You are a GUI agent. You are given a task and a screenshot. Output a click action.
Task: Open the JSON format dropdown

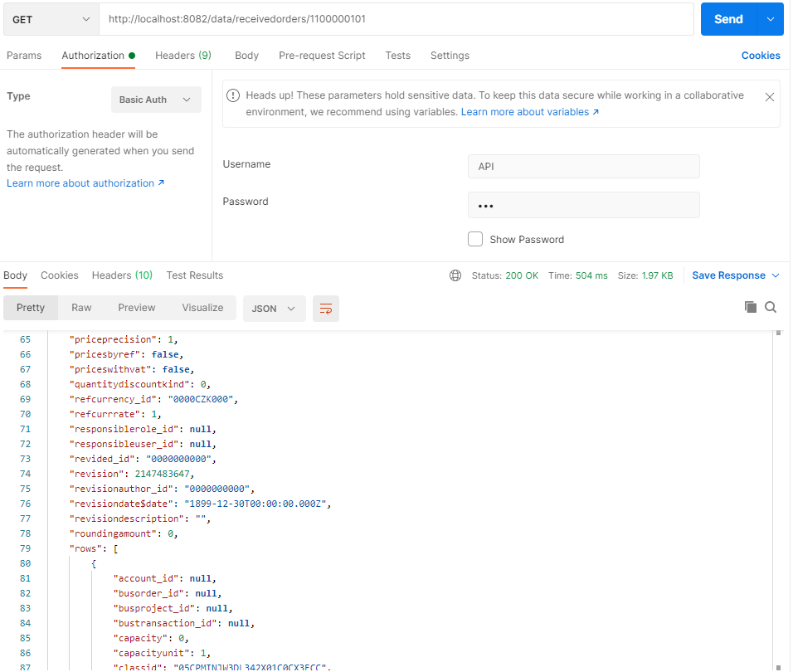click(274, 308)
